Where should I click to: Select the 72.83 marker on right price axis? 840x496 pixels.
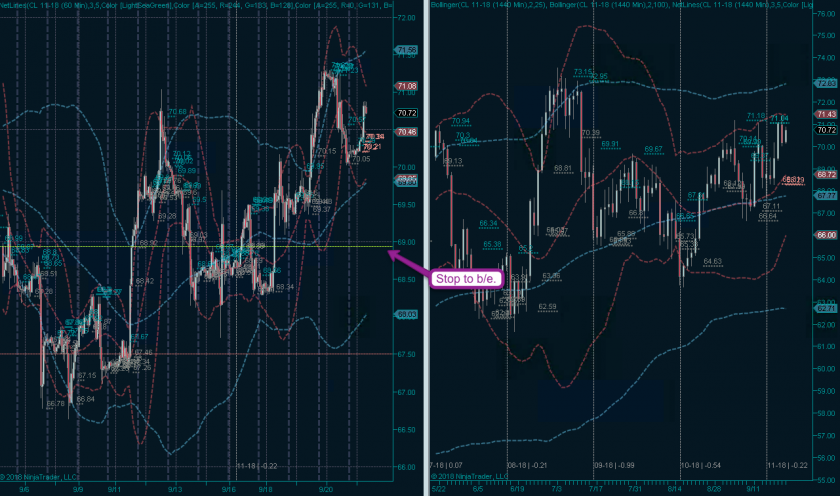tap(826, 83)
